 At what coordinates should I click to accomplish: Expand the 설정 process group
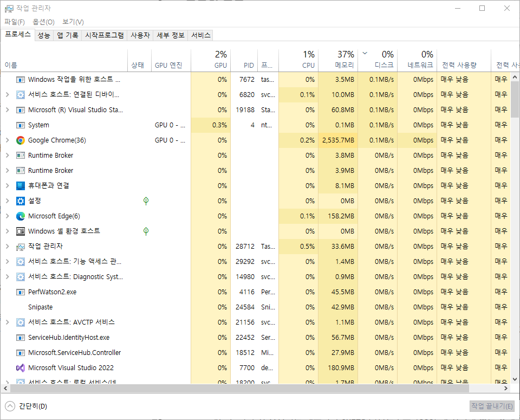[7, 201]
